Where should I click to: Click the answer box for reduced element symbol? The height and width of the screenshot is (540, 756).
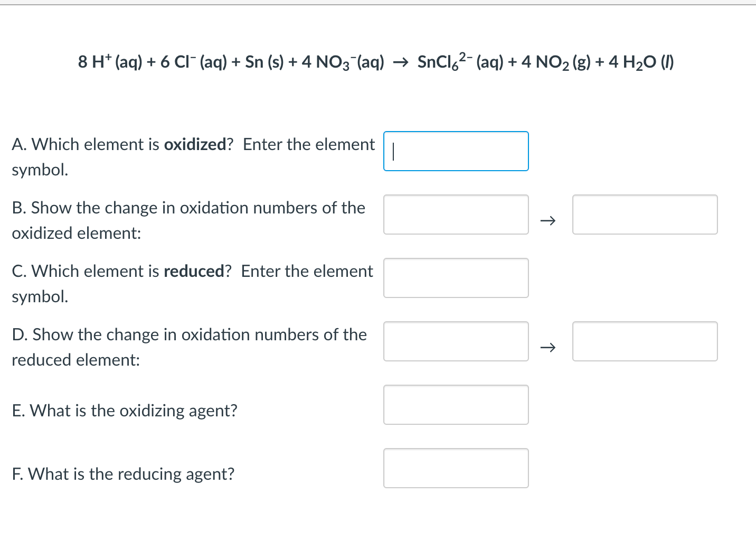point(456,278)
